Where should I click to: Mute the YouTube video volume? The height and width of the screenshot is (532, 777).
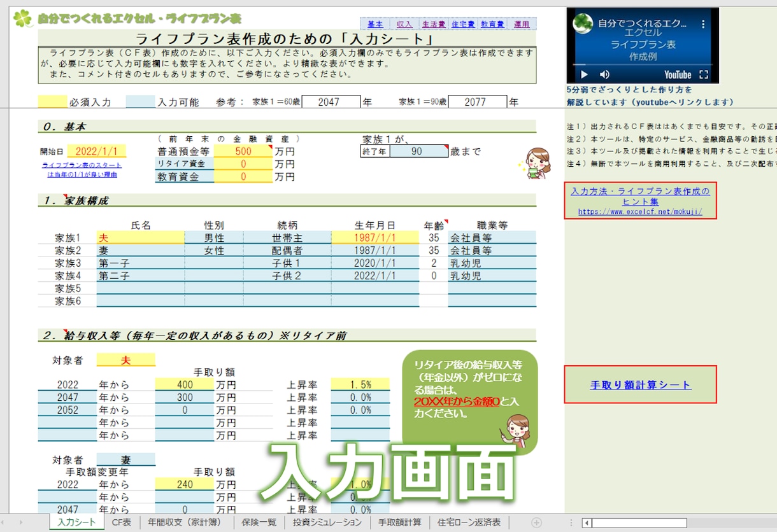(x=605, y=74)
